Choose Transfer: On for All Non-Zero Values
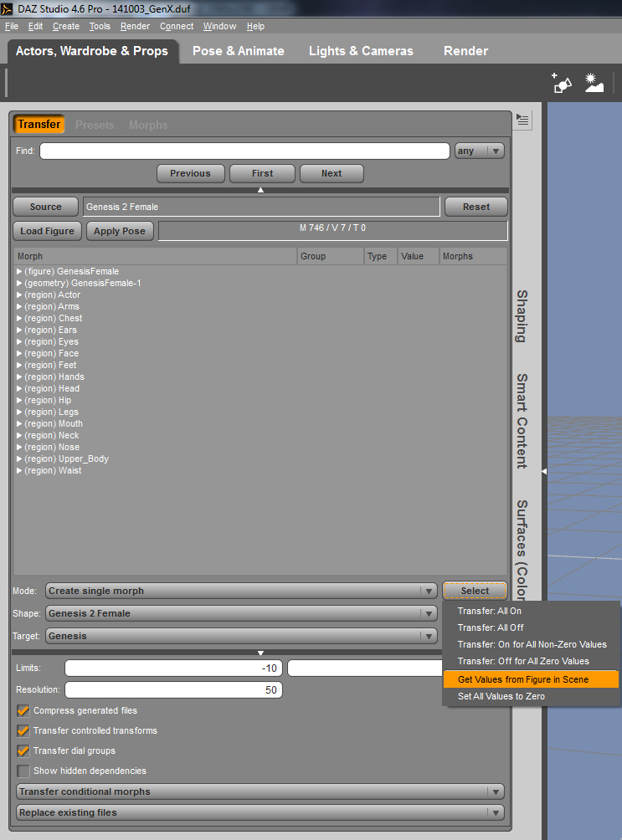This screenshot has height=840, width=622. tap(532, 644)
